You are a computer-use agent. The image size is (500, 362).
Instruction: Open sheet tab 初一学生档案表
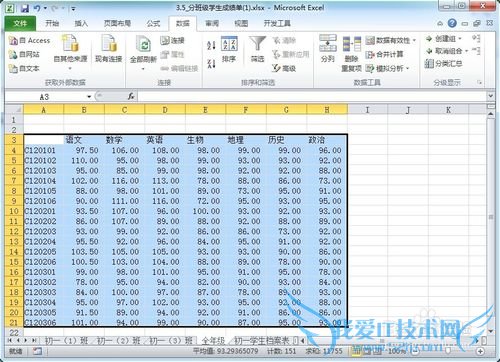[261, 341]
